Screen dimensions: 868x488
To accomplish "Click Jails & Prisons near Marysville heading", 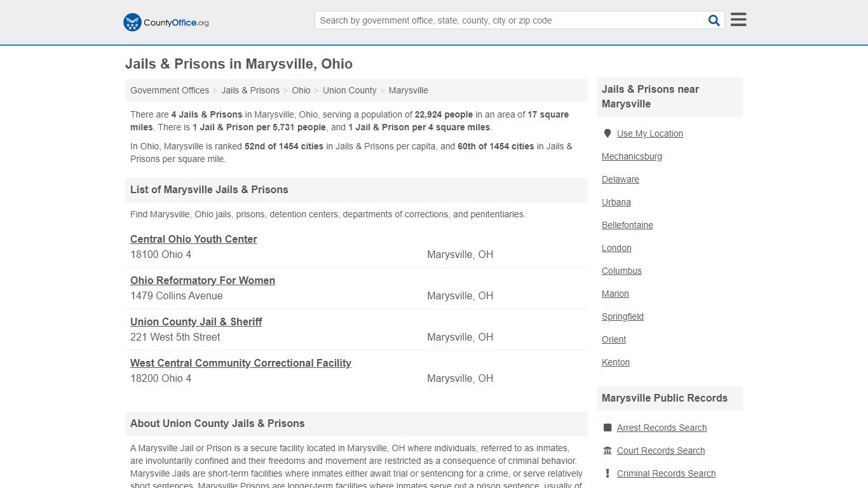I will (x=650, y=97).
